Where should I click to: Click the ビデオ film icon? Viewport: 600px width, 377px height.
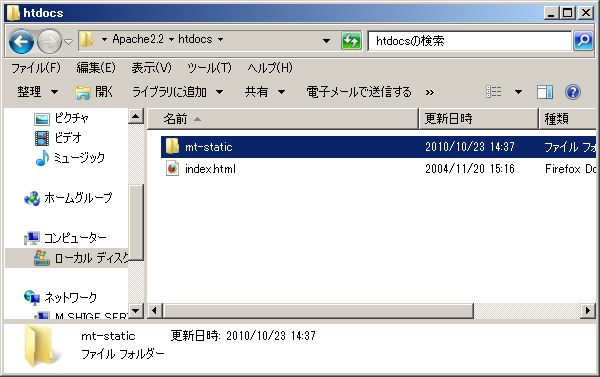42,138
